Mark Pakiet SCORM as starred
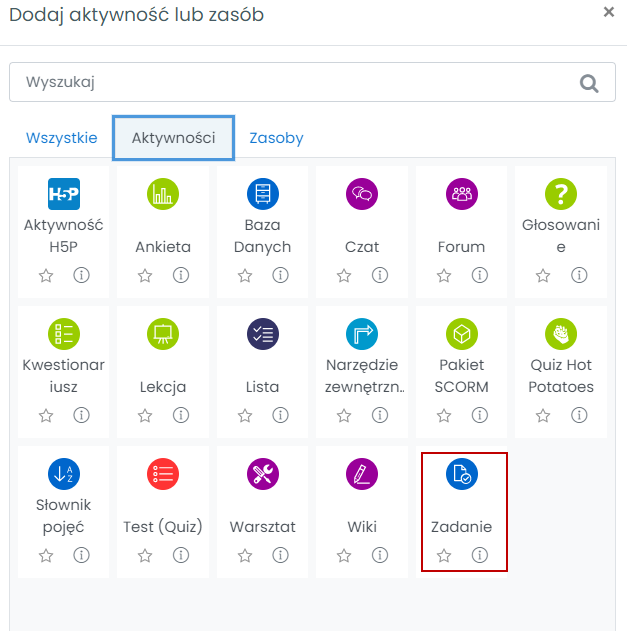Screen dimensions: 627x631 (444, 415)
